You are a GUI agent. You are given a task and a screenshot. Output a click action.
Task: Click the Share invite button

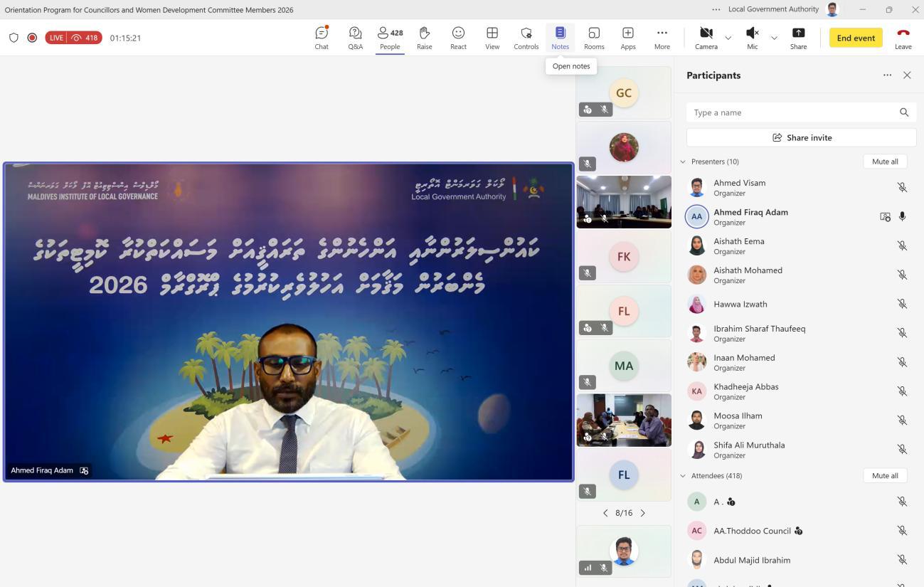802,137
